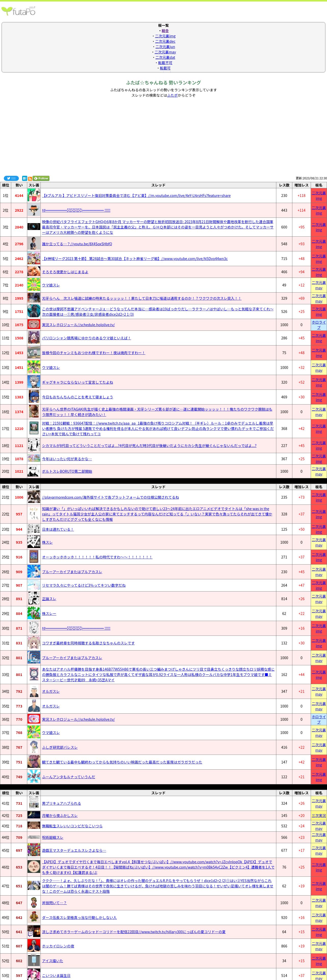Open こいついま誕生日 thread link
The width and height of the screenshot is (327, 980).
click(x=56, y=975)
